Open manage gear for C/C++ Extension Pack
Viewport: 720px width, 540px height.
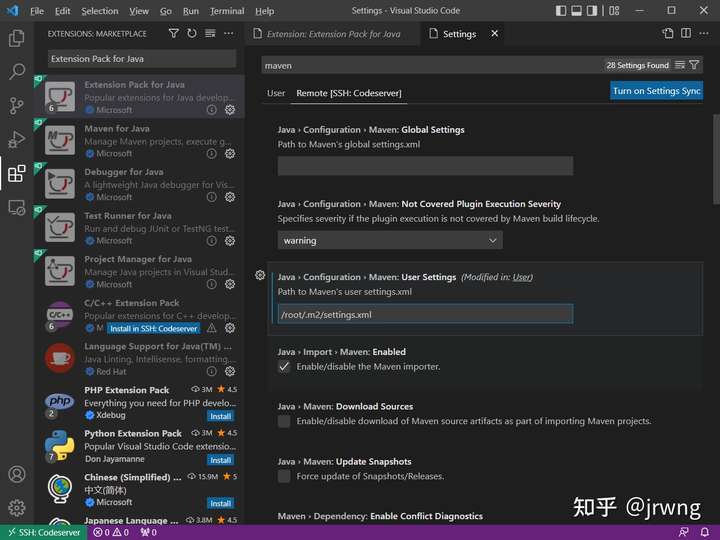(x=230, y=328)
